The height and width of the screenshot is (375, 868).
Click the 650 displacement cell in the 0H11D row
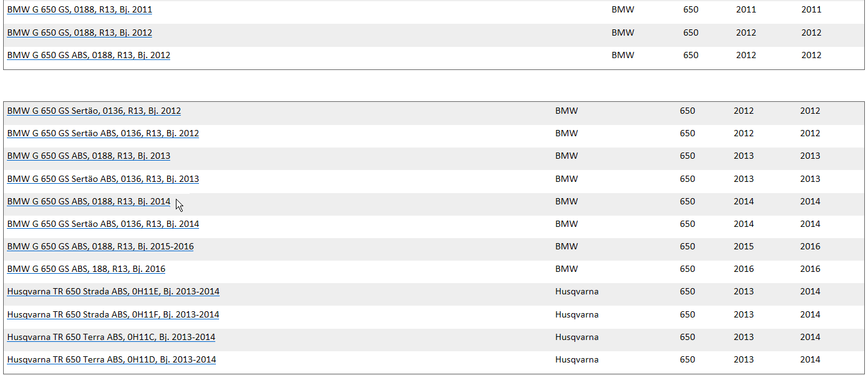click(687, 359)
